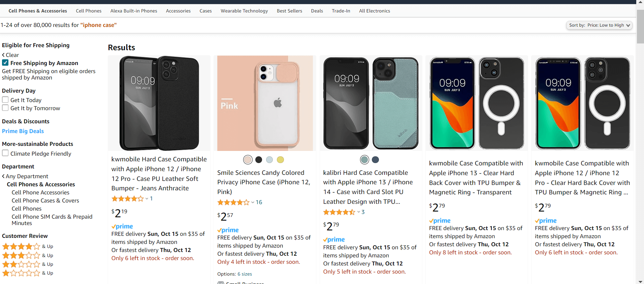Uncheck Free Shipping by Amazon

[x=5, y=62]
